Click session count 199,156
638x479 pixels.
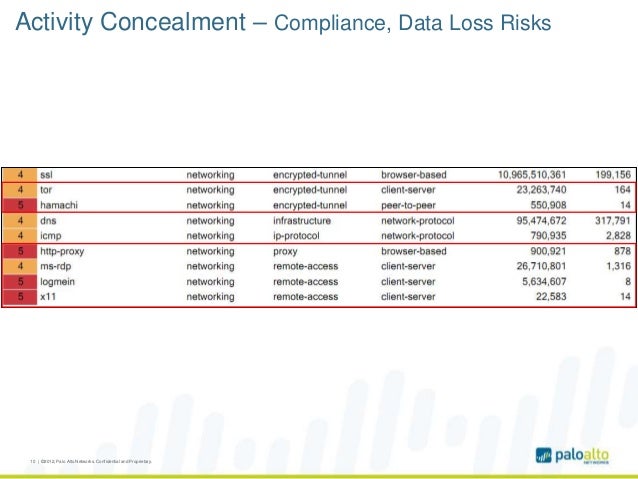pos(613,175)
